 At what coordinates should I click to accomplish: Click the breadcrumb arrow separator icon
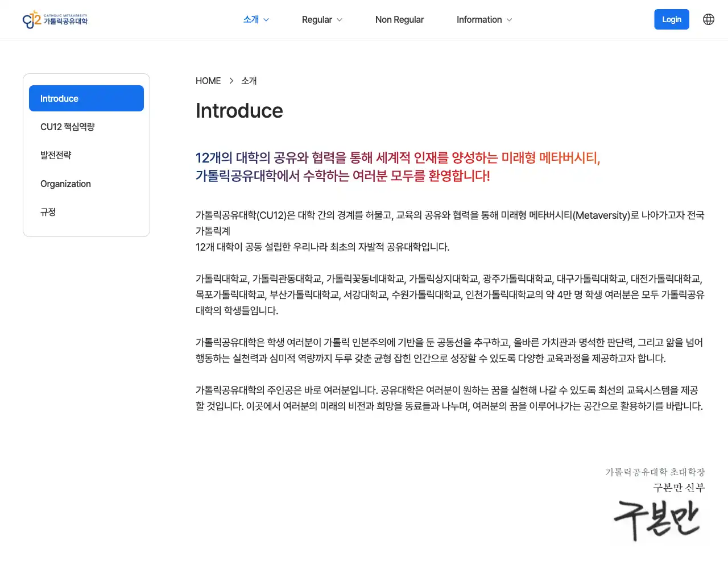[x=231, y=81]
